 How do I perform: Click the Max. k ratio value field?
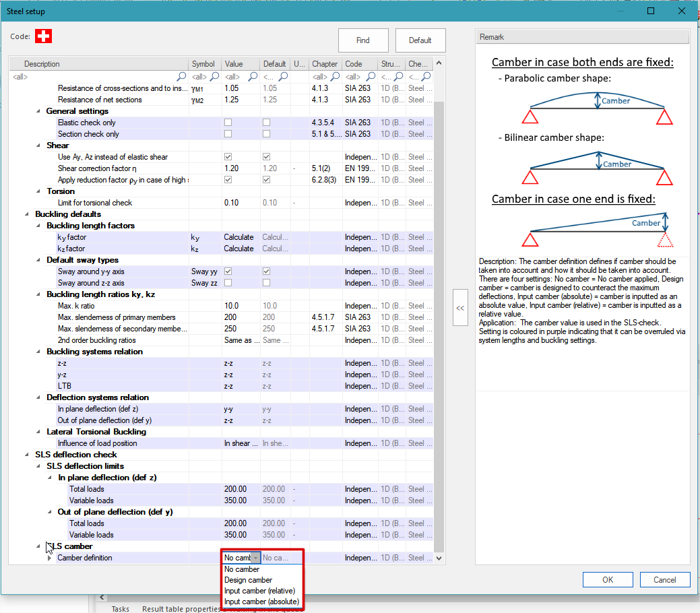[240, 306]
